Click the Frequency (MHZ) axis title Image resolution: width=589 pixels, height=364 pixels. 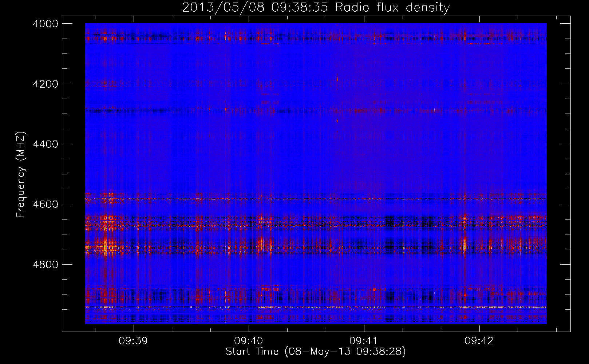[x=21, y=175]
